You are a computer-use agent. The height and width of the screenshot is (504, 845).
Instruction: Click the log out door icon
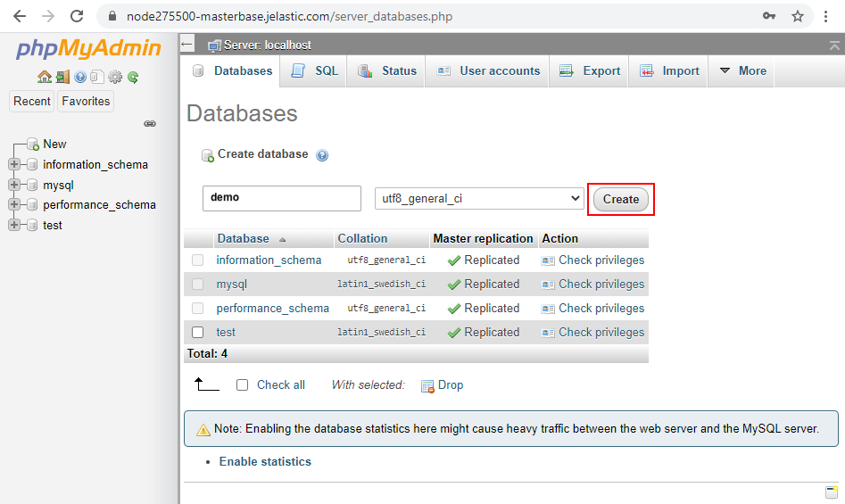(x=62, y=77)
